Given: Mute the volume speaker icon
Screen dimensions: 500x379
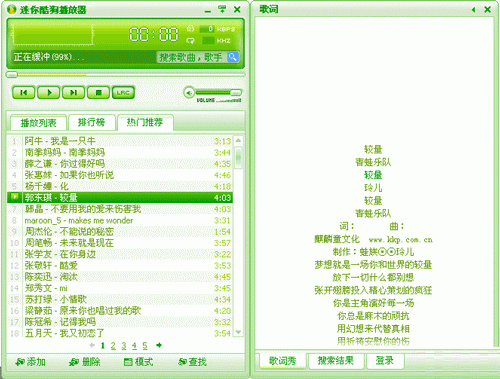Looking at the screenshot, I should (x=189, y=93).
